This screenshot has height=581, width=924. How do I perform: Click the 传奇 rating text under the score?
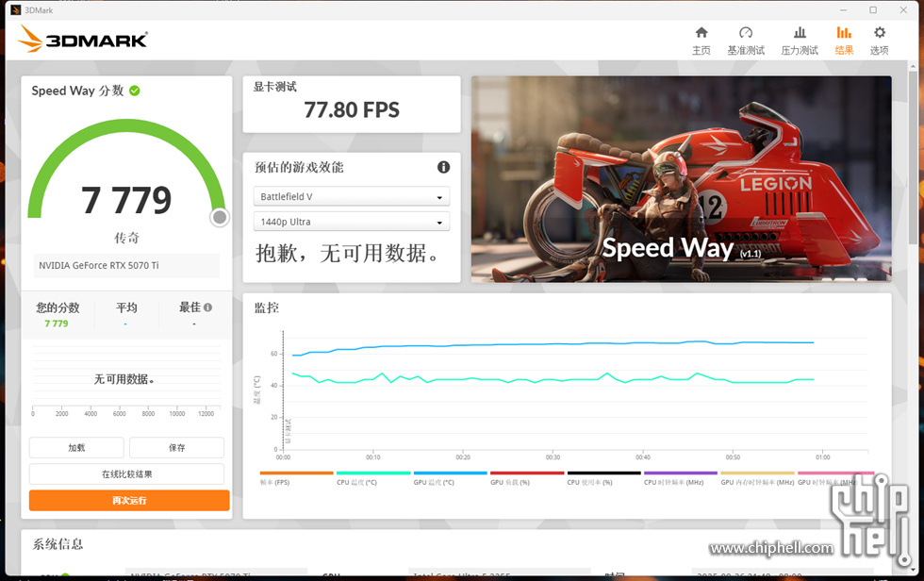click(126, 238)
